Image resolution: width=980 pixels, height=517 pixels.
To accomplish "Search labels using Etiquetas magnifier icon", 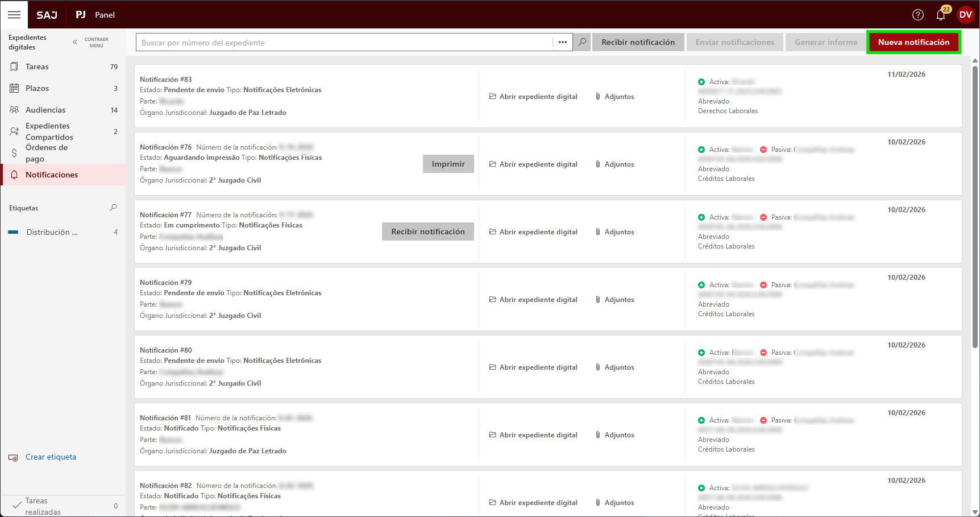I will (113, 208).
